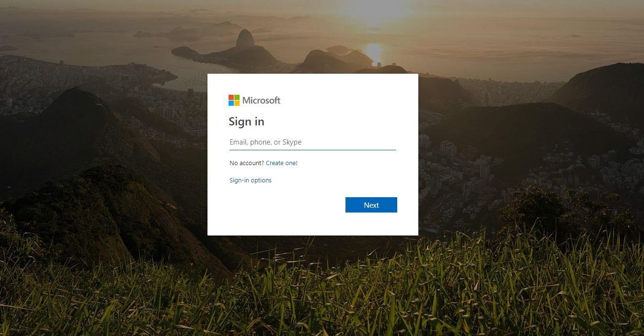Click the No account? label text
Image resolution: width=644 pixels, height=336 pixels.
247,163
